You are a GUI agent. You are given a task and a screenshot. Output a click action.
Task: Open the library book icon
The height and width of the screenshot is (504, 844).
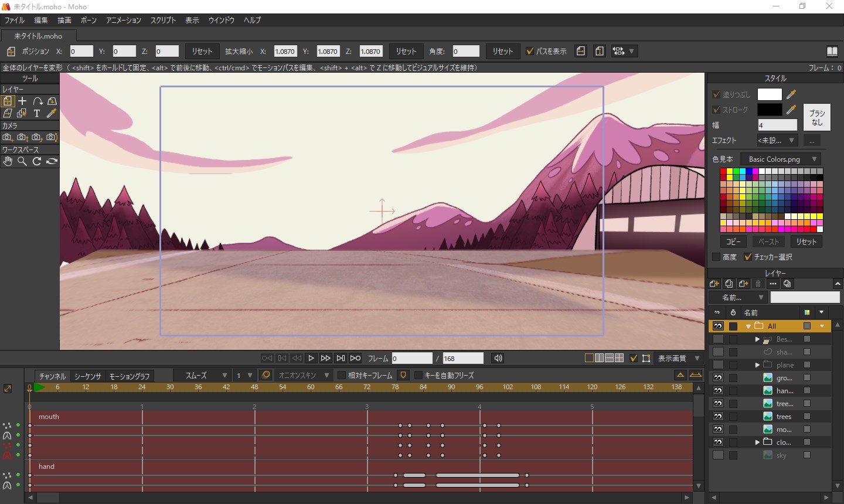(x=832, y=51)
